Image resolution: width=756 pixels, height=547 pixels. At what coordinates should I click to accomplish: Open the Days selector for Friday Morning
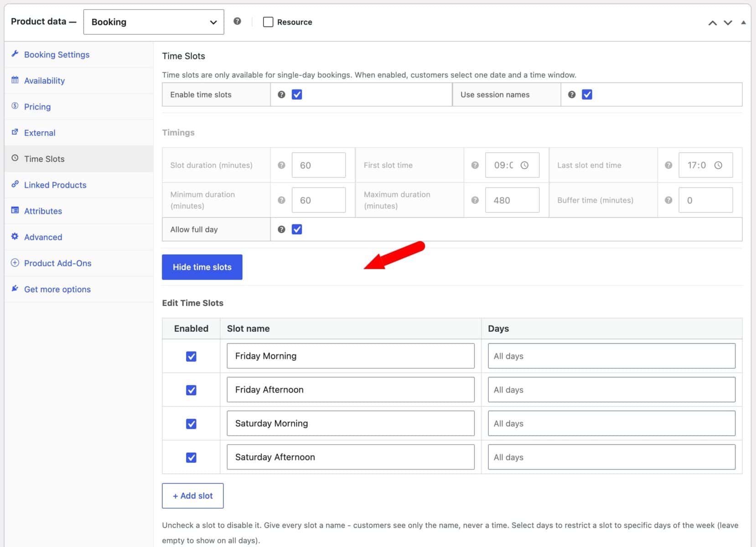pyautogui.click(x=611, y=356)
